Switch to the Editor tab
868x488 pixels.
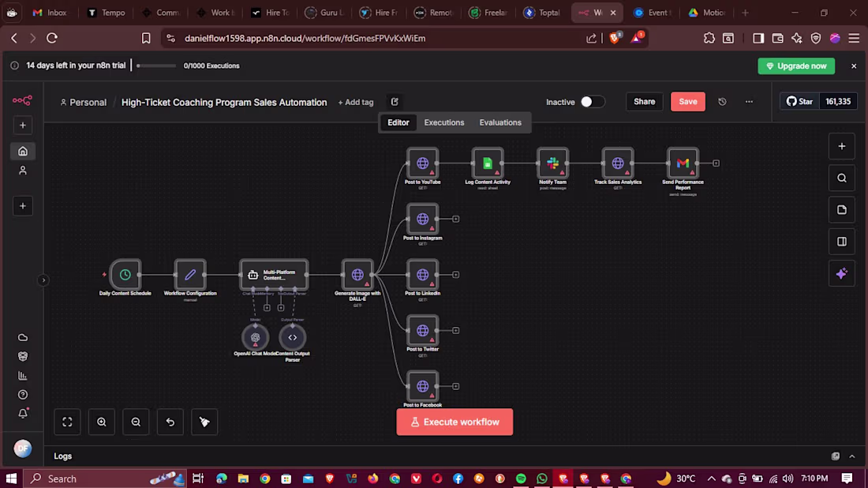tap(398, 122)
